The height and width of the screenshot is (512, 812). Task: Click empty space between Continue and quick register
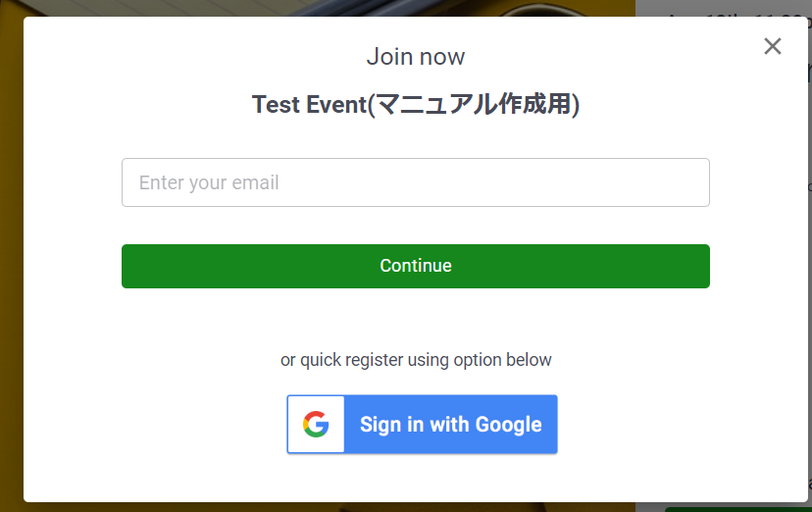[416, 319]
